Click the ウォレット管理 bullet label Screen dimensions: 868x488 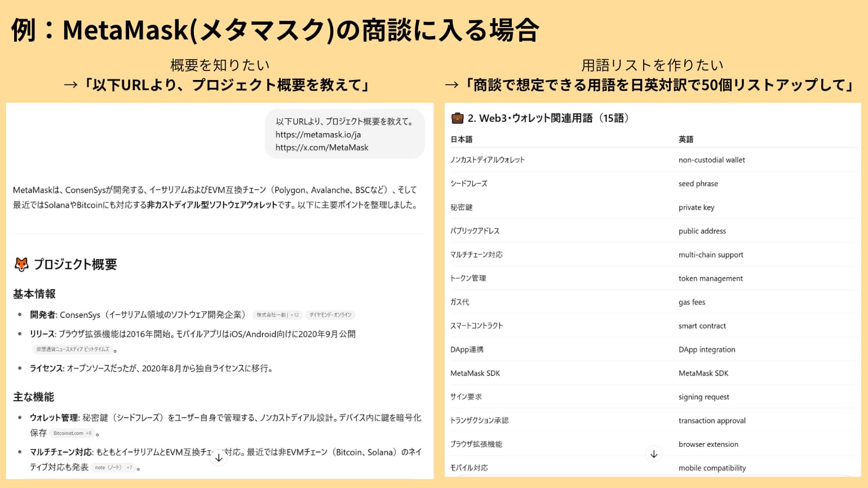coord(54,418)
